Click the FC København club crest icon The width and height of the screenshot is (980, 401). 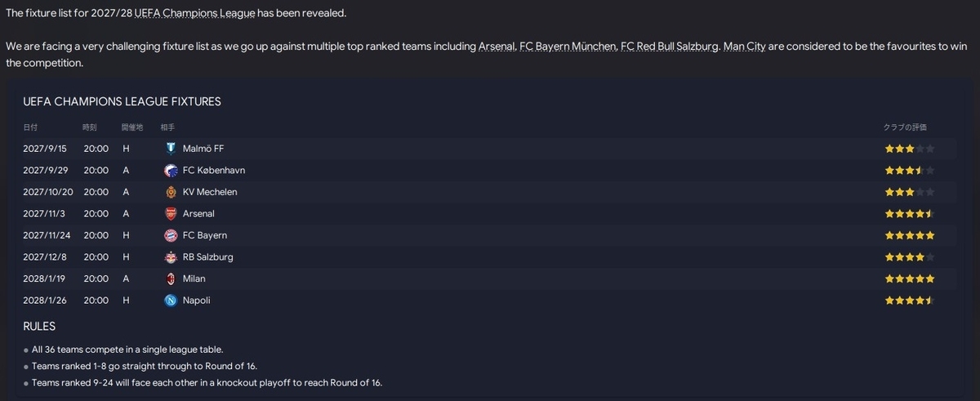point(170,170)
